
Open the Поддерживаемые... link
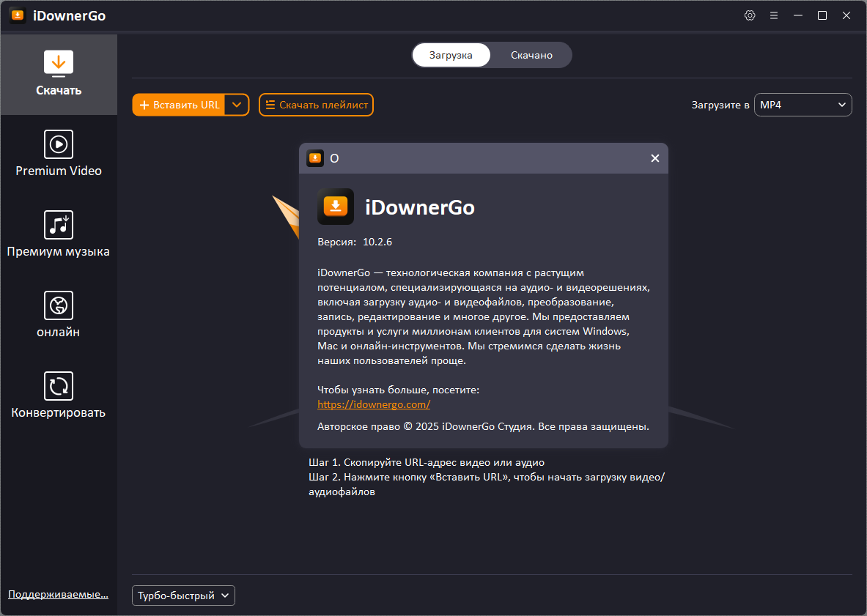(58, 595)
